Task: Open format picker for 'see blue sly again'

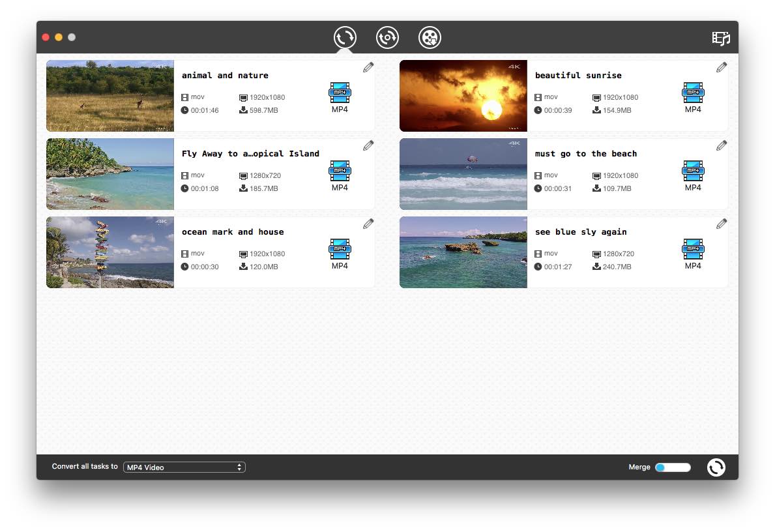Action: coord(693,254)
